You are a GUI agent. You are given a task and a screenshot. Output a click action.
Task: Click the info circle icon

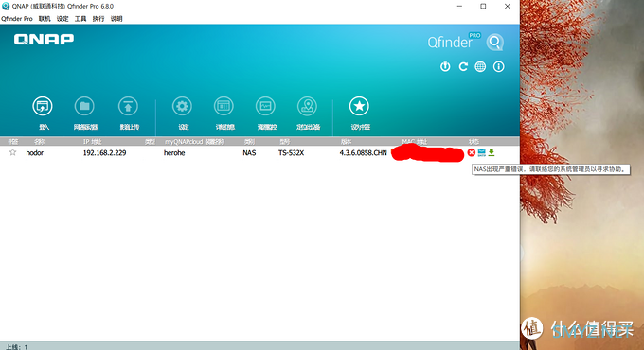[498, 66]
